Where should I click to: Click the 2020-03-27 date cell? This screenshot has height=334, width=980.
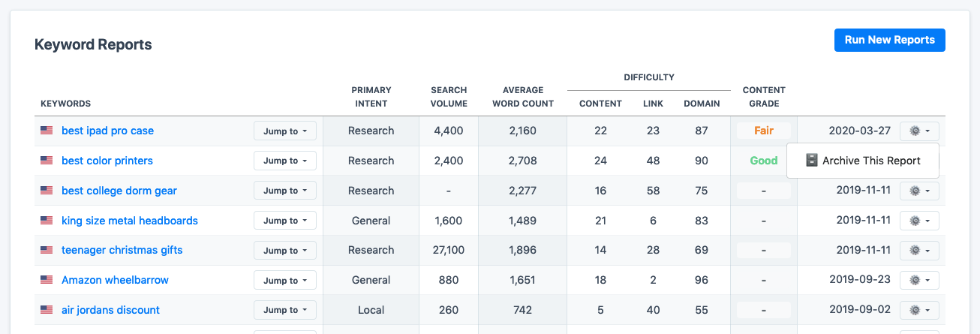click(x=859, y=131)
